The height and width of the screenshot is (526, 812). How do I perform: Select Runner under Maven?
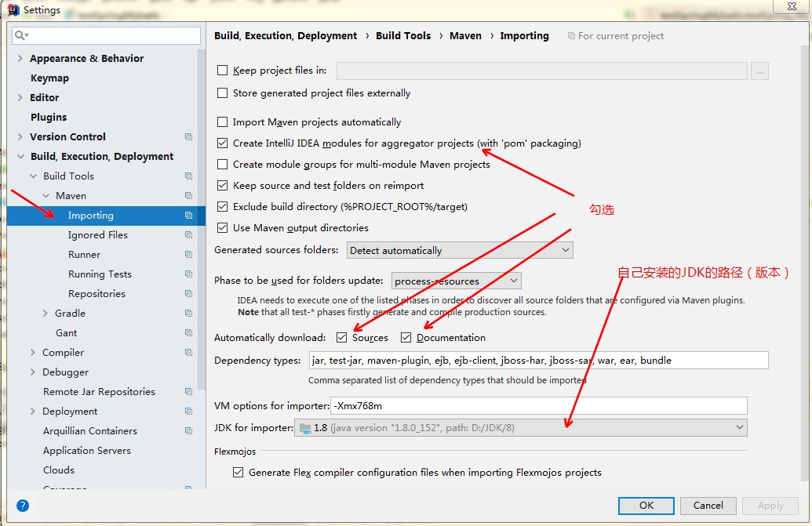[x=85, y=255]
